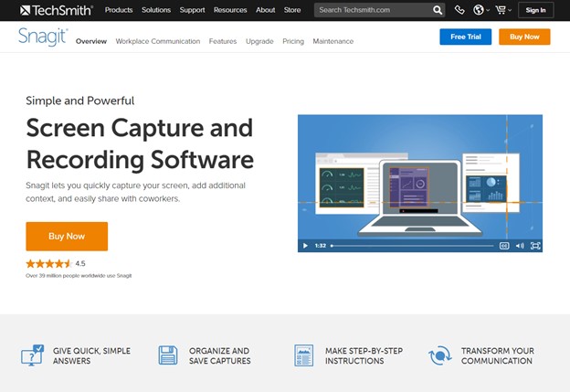
Task: Click the Make Step-by-Step Instructions text
Action: [364, 355]
